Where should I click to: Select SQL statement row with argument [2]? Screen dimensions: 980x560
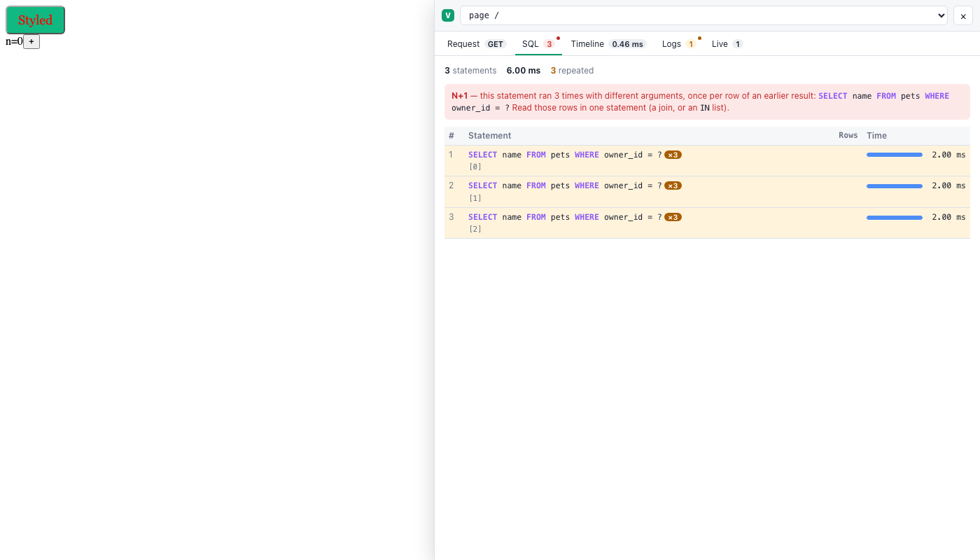coord(707,223)
